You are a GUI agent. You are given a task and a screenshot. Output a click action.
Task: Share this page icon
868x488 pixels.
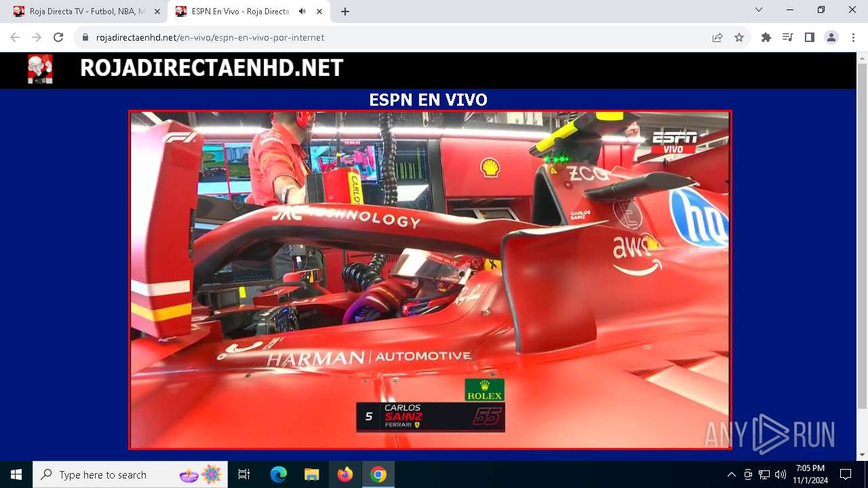(717, 37)
